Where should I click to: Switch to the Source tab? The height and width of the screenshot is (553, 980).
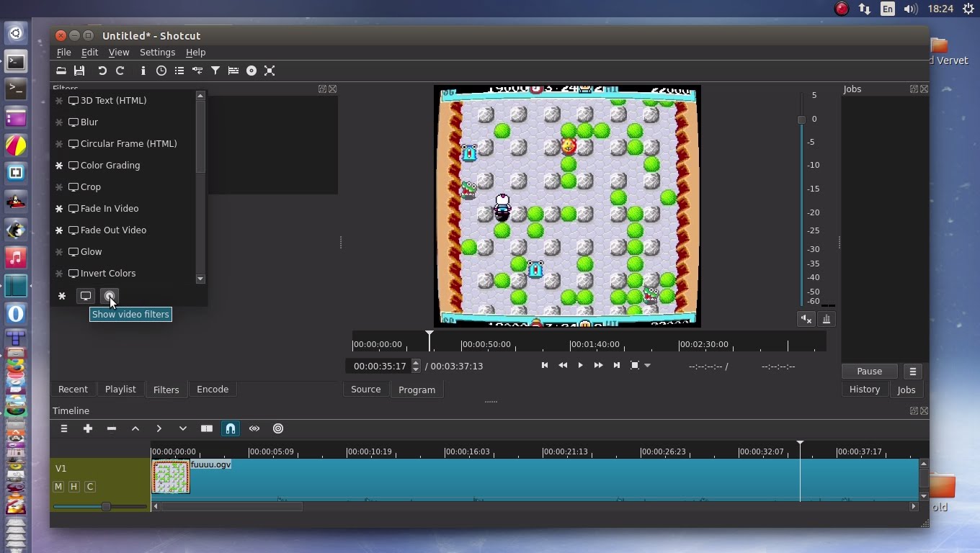point(366,390)
